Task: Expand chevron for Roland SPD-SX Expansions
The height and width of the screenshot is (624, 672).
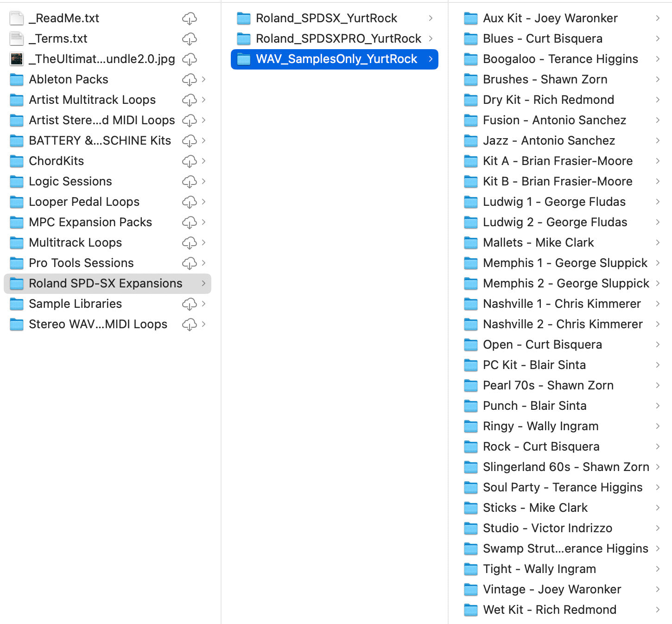Action: click(x=203, y=283)
